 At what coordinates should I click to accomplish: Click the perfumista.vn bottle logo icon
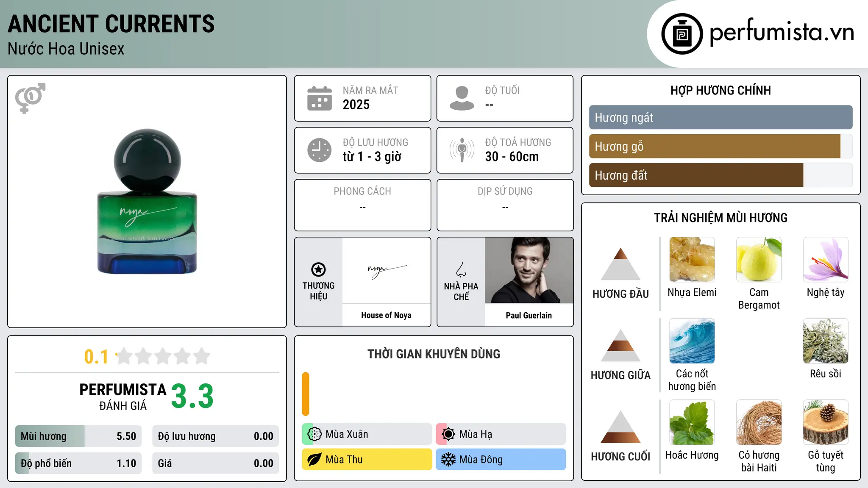pyautogui.click(x=682, y=34)
